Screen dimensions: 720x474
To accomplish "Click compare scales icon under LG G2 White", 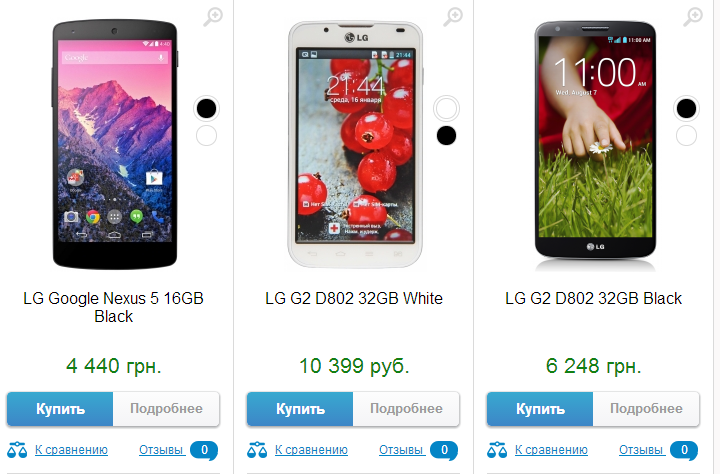I will pos(257,450).
